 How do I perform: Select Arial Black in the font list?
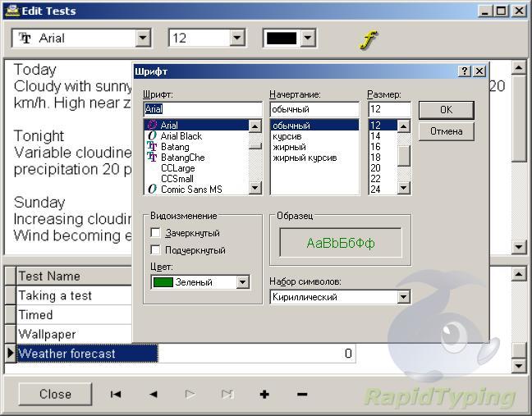click(197, 136)
